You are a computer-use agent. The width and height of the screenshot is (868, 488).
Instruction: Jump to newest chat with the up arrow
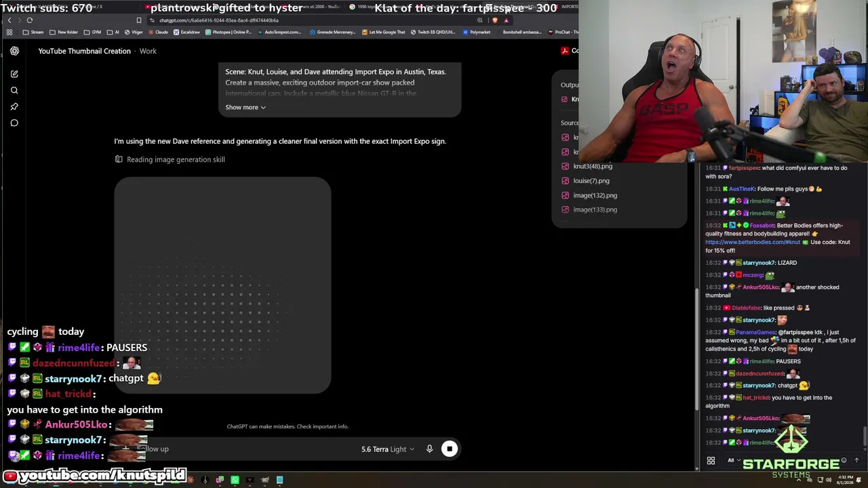point(856,461)
